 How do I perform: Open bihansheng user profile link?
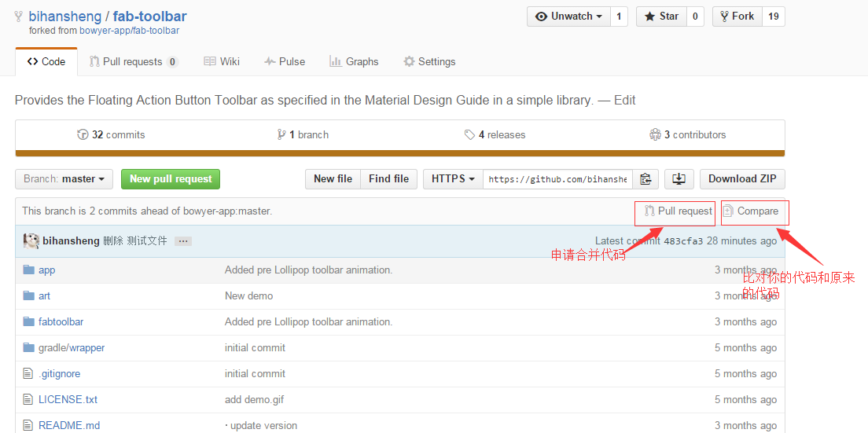(x=65, y=17)
